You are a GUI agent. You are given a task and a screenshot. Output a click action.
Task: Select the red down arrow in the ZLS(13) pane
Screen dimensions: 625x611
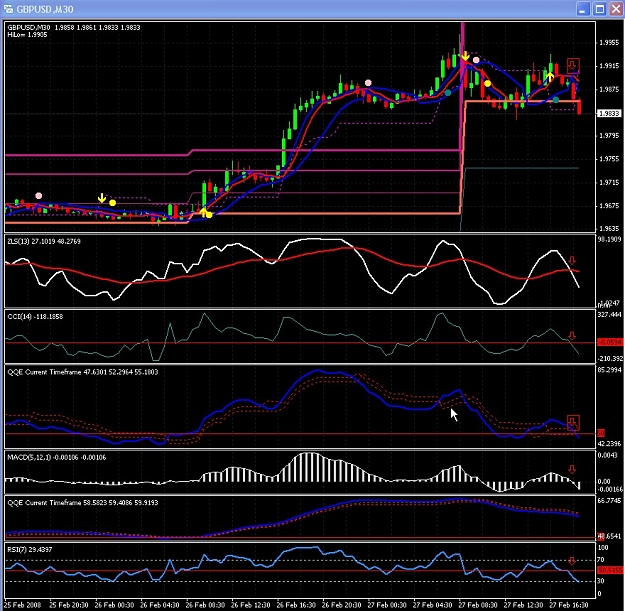pos(572,261)
